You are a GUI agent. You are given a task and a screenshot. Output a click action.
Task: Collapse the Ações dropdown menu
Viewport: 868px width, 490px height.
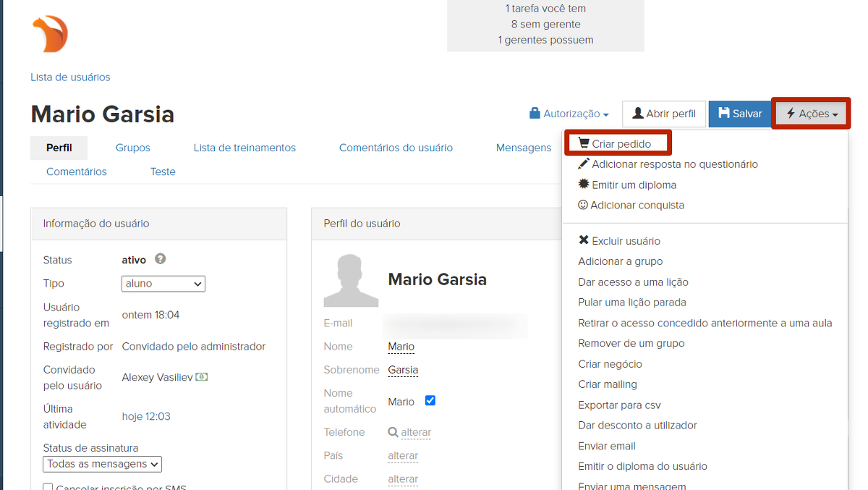812,114
